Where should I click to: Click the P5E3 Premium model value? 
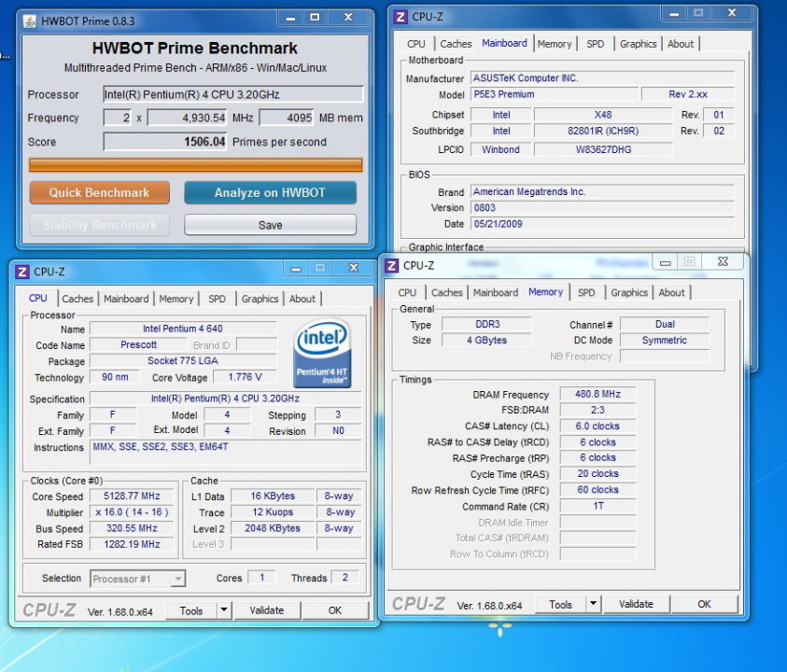[x=555, y=94]
